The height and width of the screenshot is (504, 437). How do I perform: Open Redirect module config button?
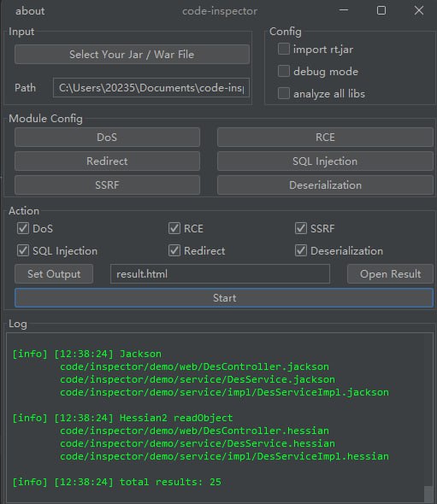[x=107, y=161]
